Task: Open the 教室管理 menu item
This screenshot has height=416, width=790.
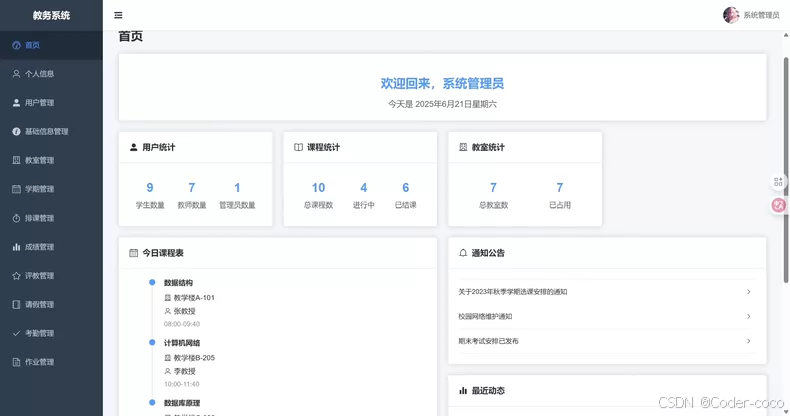Action: [x=51, y=160]
